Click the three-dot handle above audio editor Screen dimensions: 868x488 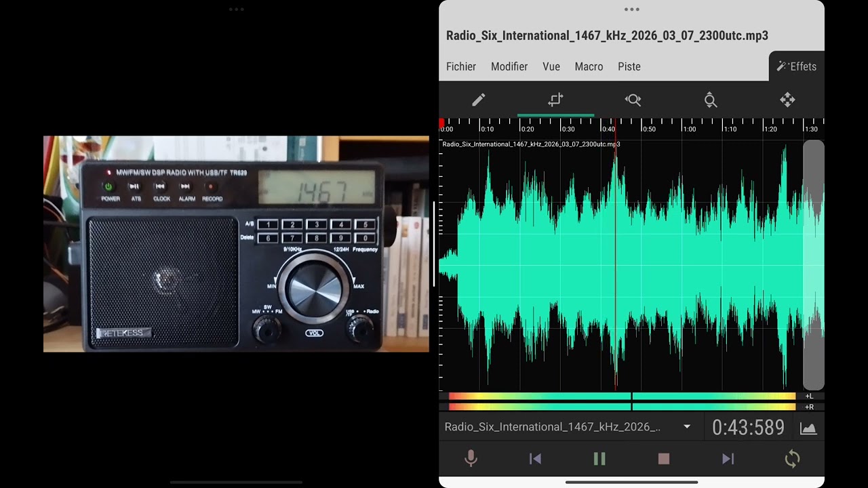coord(631,9)
